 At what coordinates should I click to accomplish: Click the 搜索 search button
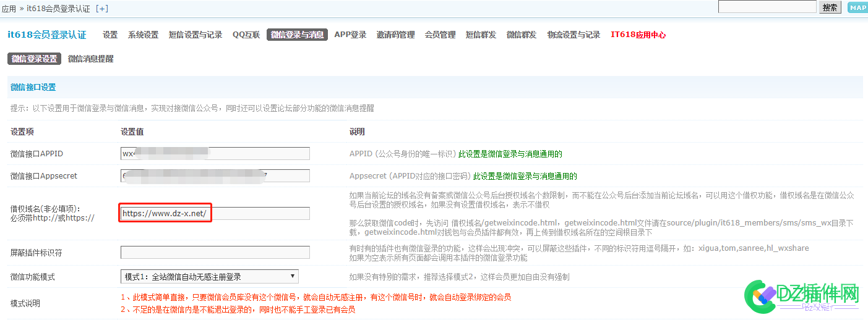[x=830, y=7]
